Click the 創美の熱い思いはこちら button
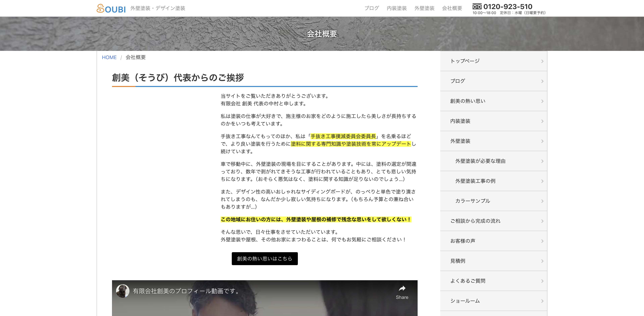Screen dimensions: 644x316 coord(264,259)
